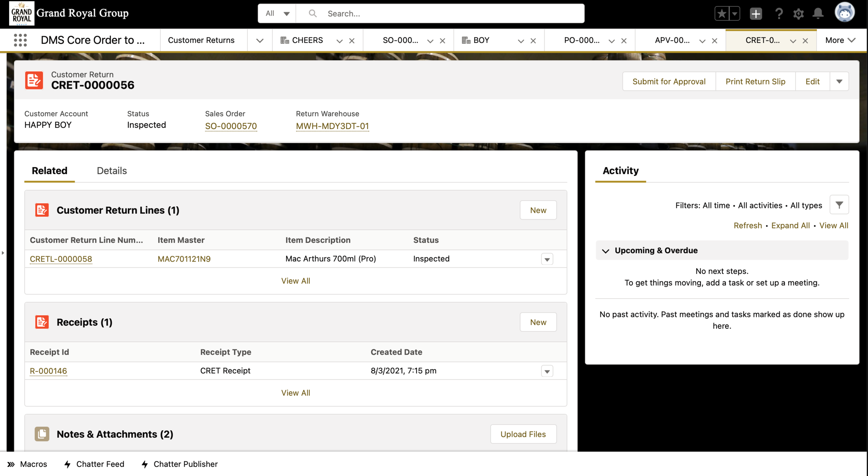Screen dimensions: 868x476
Task: Click the Favorites star icon
Action: [721, 14]
